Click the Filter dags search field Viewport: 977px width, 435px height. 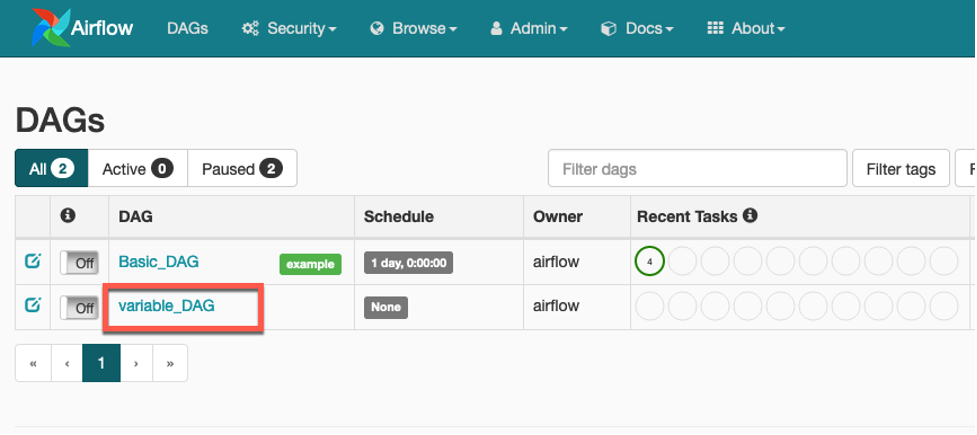[x=697, y=169]
